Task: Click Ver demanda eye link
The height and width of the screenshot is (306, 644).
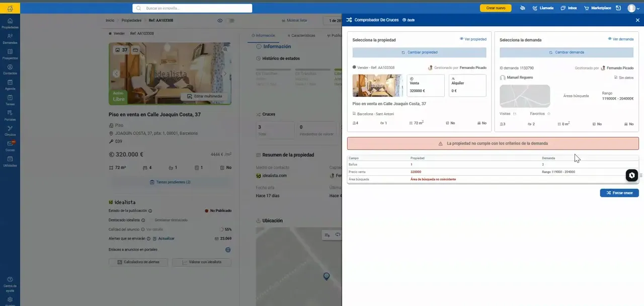Action: pyautogui.click(x=621, y=39)
